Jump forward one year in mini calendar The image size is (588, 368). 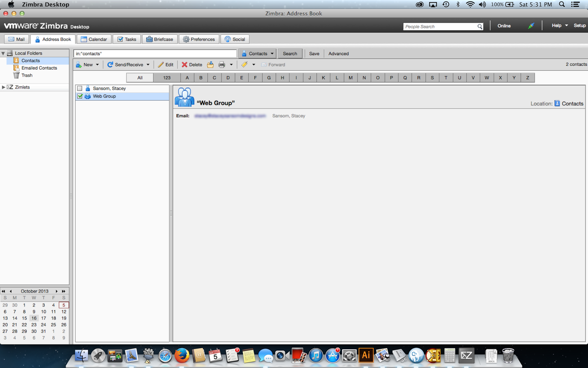pyautogui.click(x=64, y=291)
